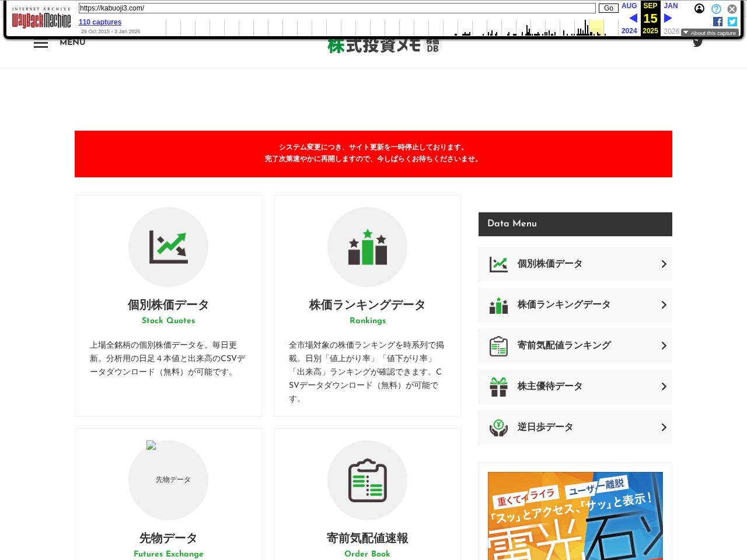The height and width of the screenshot is (560, 747).
Task: Expand 寄前気配値ランキング chevron arrow
Action: [x=664, y=346]
